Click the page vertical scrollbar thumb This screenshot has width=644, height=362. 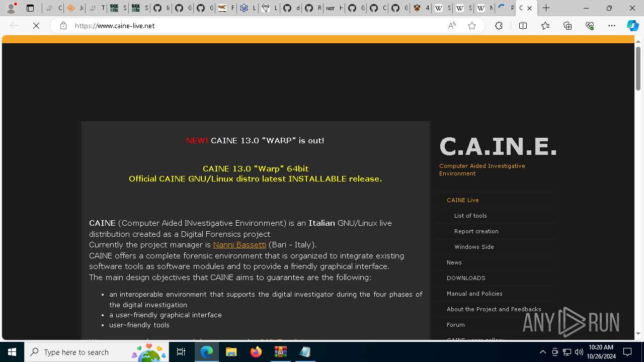(x=638, y=68)
